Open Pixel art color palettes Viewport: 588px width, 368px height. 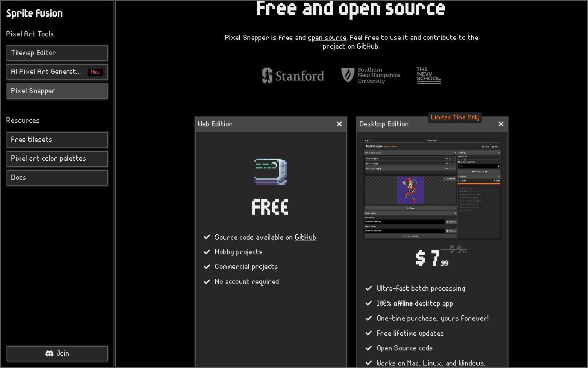point(57,159)
